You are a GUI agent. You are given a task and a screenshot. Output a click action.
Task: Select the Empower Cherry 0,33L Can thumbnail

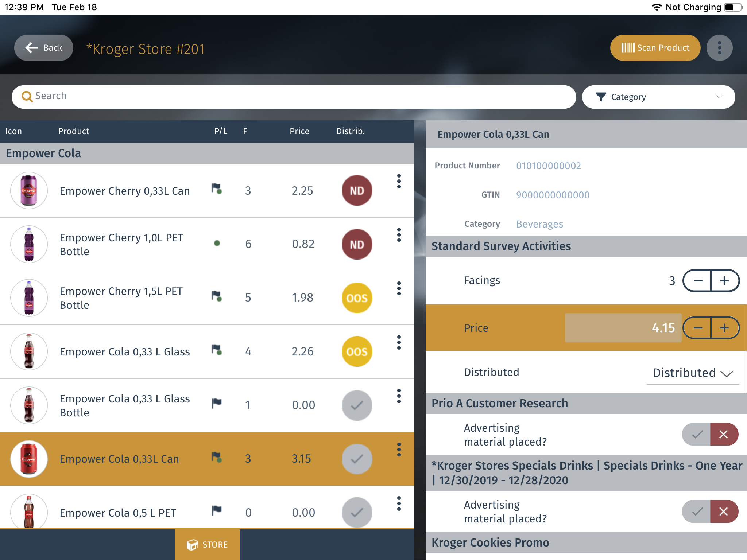29,190
